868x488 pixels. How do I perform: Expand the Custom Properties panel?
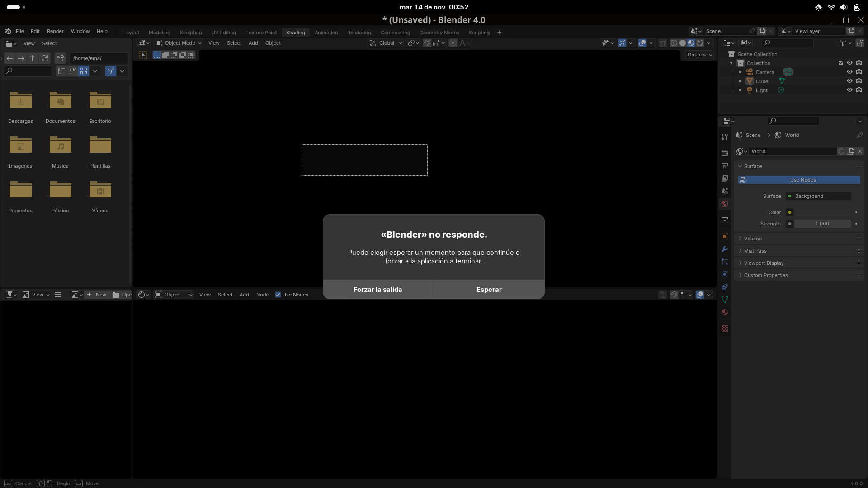[799, 275]
